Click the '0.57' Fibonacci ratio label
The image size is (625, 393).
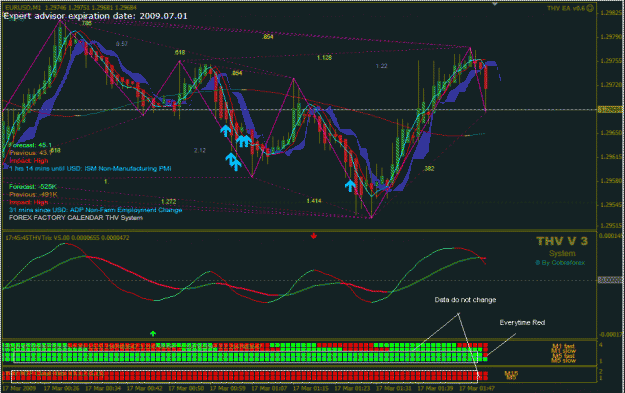[122, 44]
